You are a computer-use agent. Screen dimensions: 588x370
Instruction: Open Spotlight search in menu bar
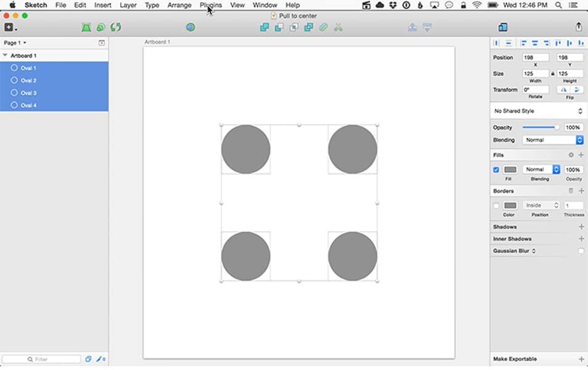tap(558, 6)
